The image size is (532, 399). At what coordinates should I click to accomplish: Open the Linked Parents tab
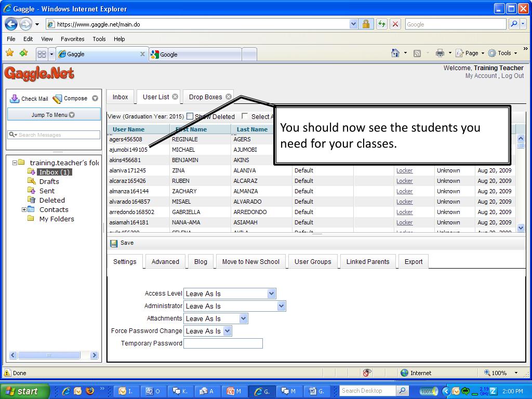(x=368, y=262)
